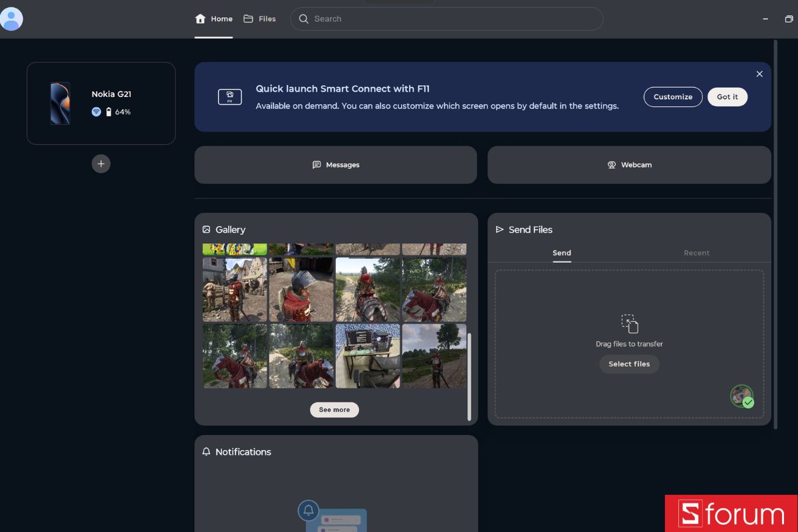798x532 pixels.
Task: Switch to the Recent tab
Action: click(696, 253)
